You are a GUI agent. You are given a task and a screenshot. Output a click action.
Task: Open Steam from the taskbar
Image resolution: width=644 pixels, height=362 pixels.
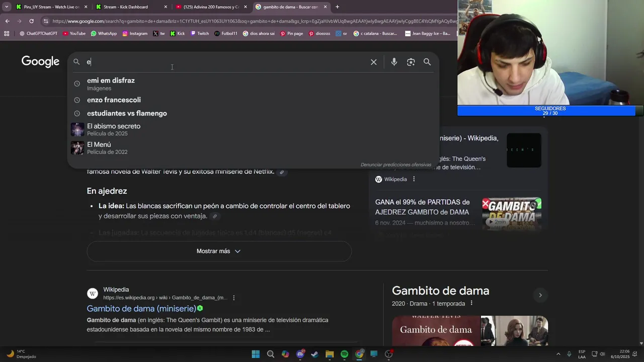click(314, 354)
